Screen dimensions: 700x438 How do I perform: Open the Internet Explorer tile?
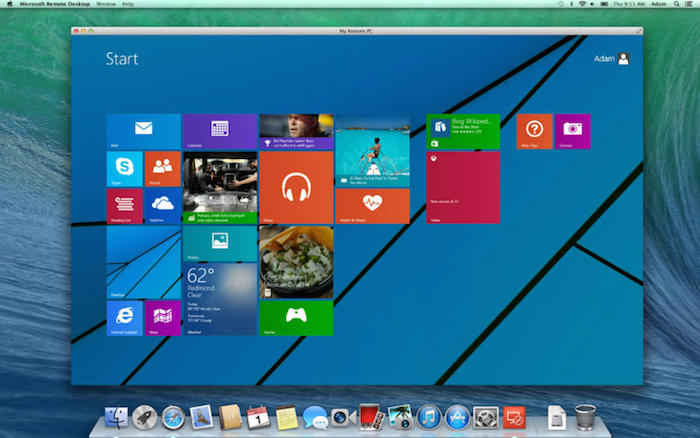(124, 317)
